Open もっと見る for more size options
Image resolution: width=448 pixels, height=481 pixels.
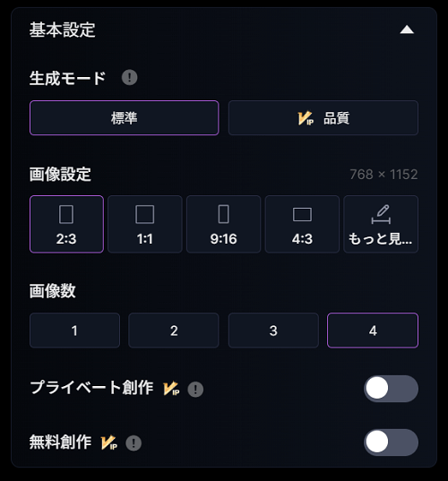381,224
